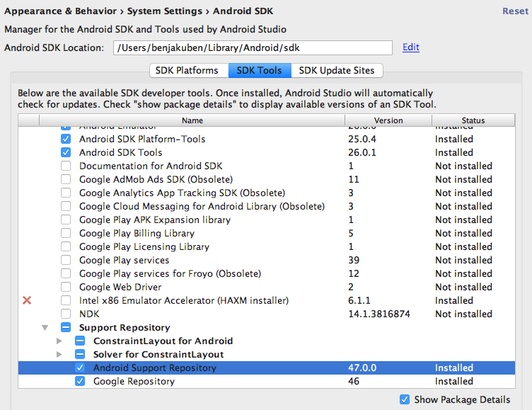Click the Edit link for SDK location
Screen dimensions: 532x410
click(411, 47)
